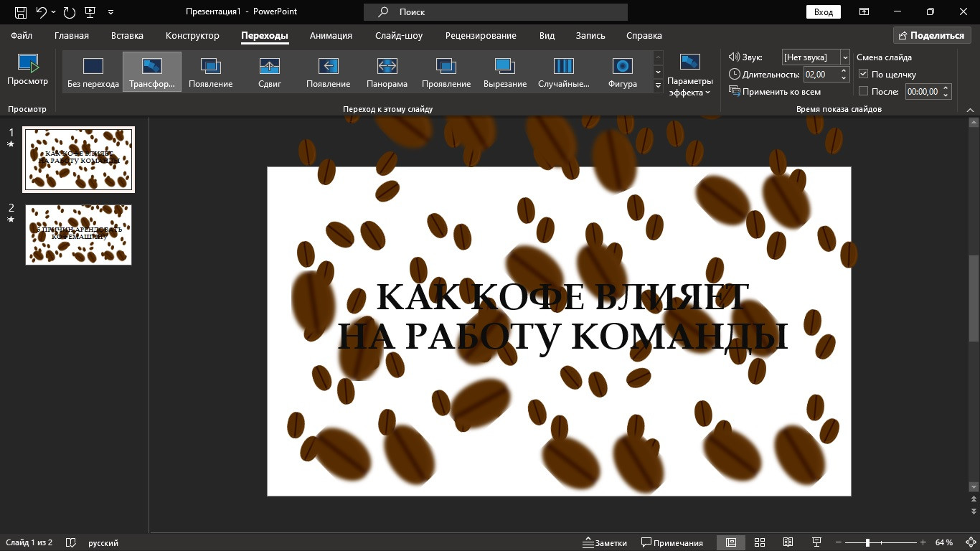The image size is (980, 551).
Task: Select the Панорама transition effect
Action: [x=387, y=72]
